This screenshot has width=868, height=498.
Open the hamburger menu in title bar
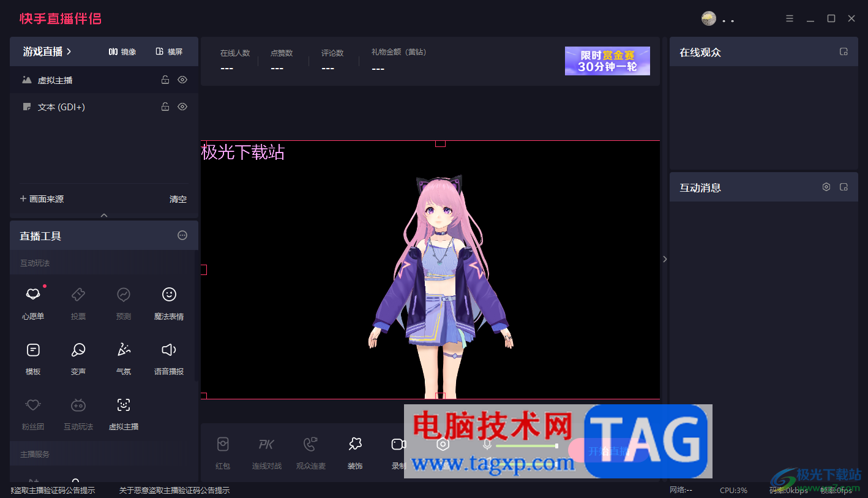click(x=790, y=18)
